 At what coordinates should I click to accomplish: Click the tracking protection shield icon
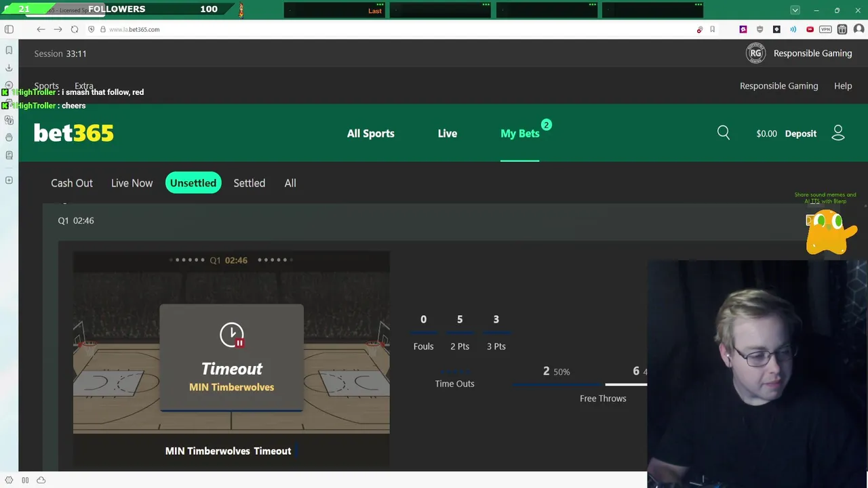(x=92, y=29)
